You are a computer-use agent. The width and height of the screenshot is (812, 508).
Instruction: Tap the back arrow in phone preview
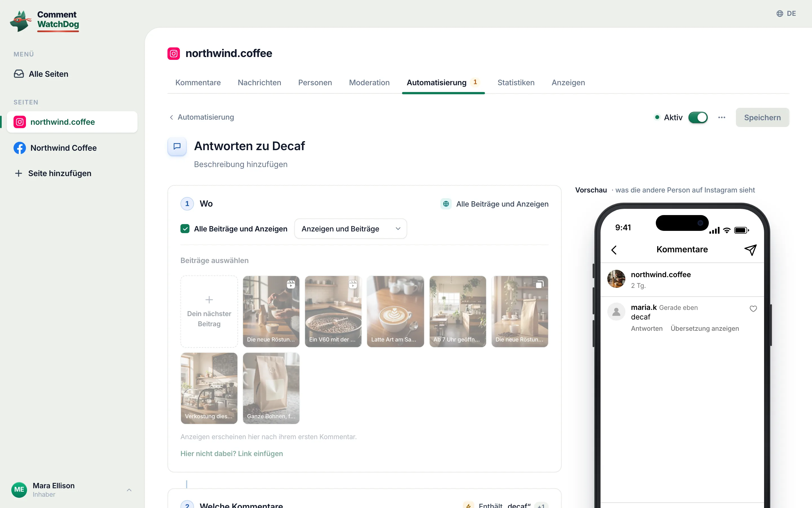614,250
